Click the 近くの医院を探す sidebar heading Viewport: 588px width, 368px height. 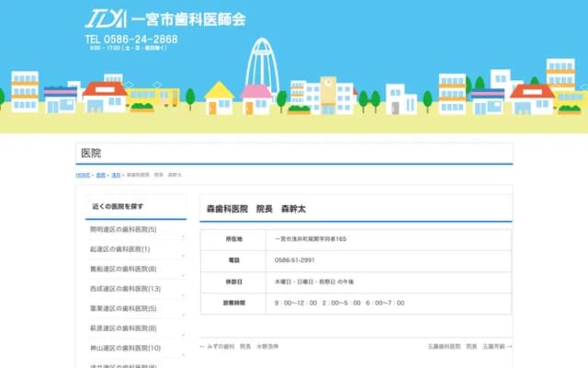118,206
